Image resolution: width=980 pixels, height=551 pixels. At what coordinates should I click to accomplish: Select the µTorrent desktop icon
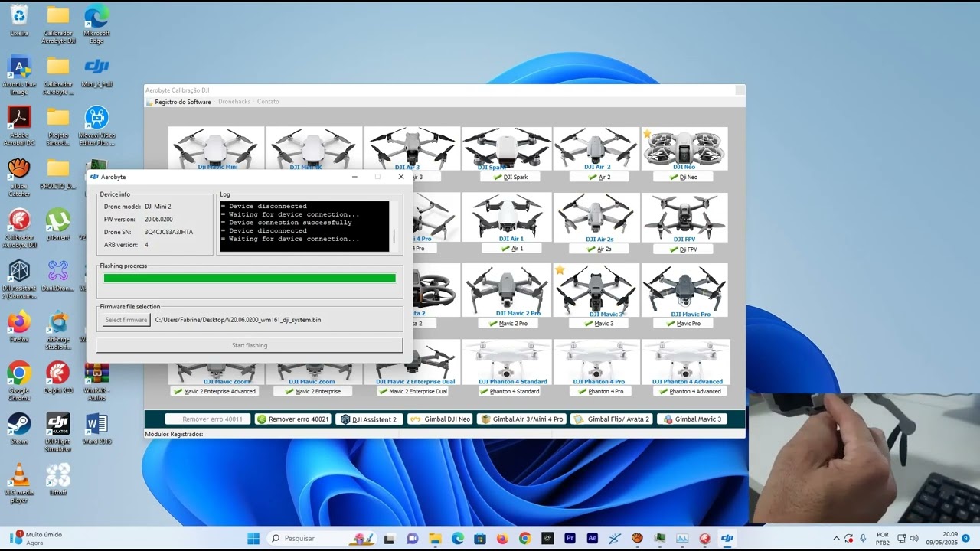pyautogui.click(x=58, y=225)
